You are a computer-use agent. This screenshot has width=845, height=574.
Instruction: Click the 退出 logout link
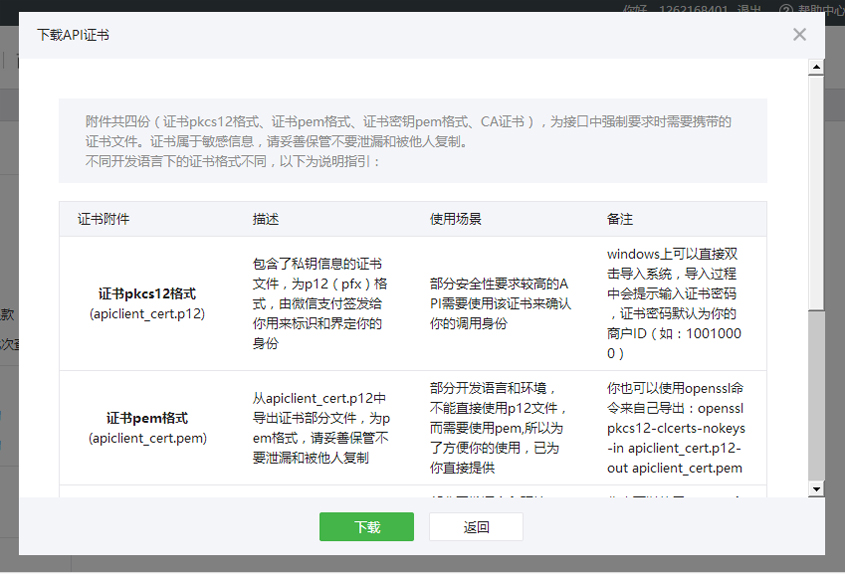[x=749, y=9]
